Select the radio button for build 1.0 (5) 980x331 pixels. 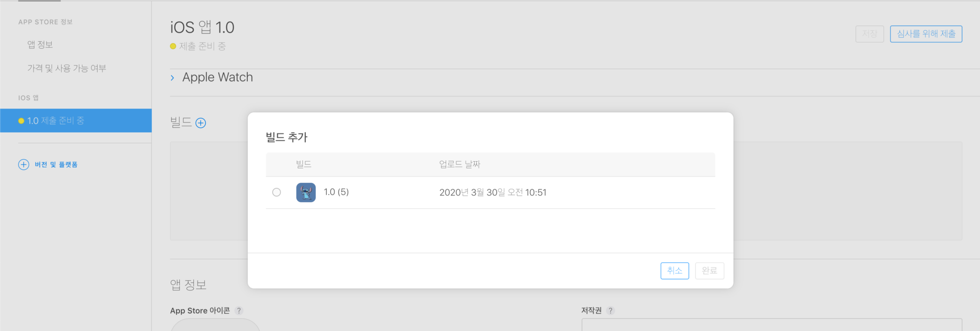click(x=277, y=192)
